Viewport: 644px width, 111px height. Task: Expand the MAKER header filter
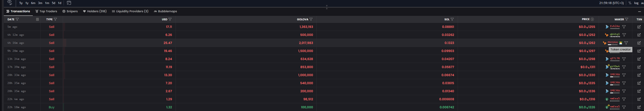[627, 19]
